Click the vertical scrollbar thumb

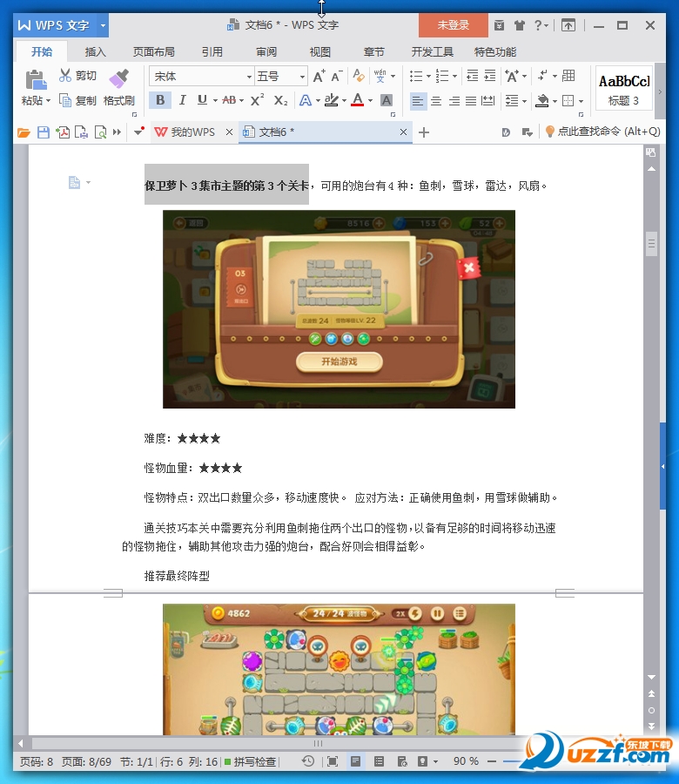click(651, 244)
